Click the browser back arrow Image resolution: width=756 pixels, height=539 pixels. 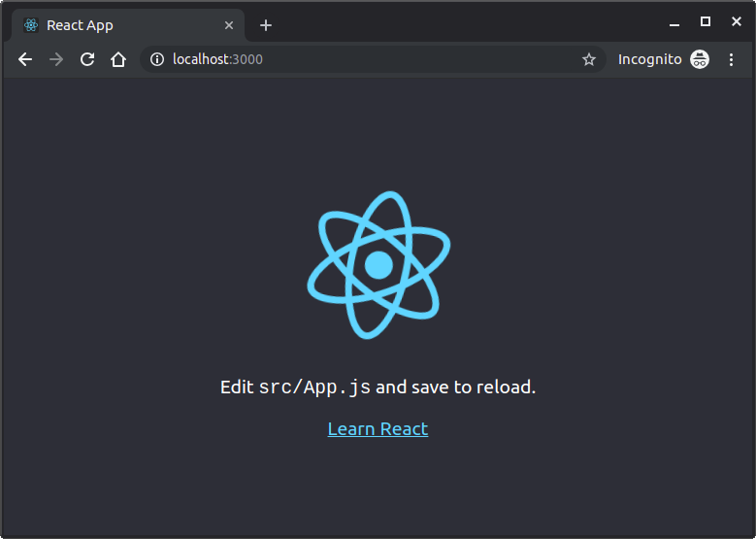point(25,59)
